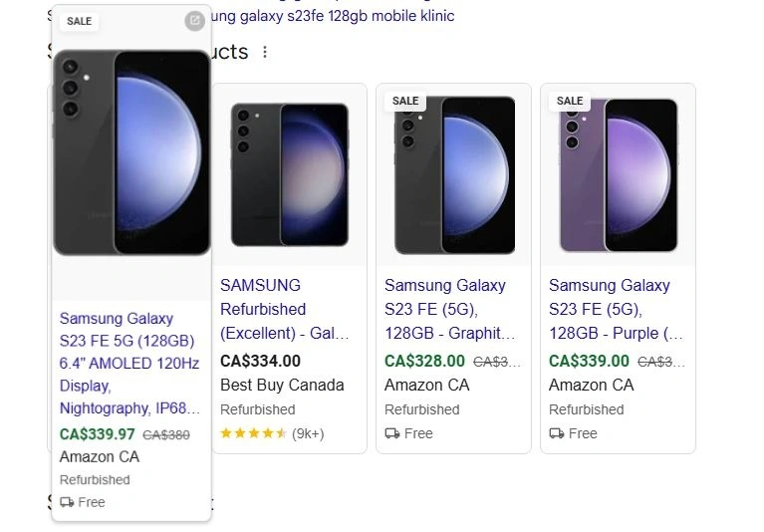
Task: Click the delivery truck icon on the Purple card
Action: tap(557, 433)
